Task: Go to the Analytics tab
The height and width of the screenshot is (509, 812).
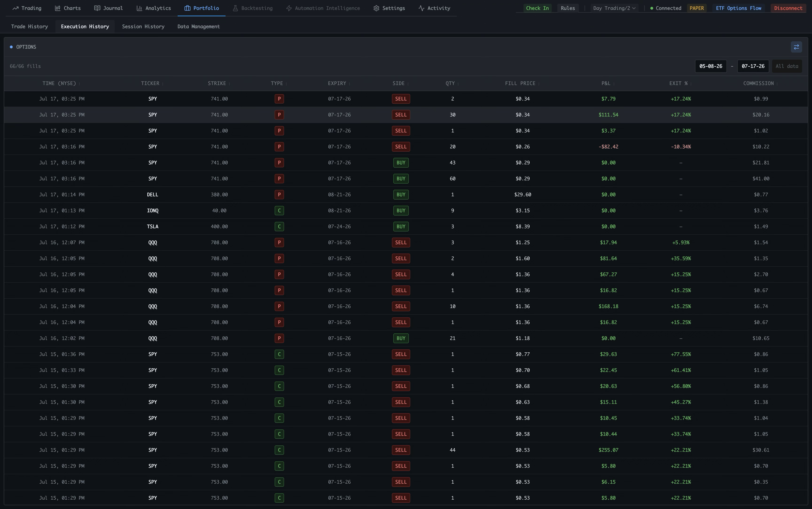Action: click(x=154, y=8)
